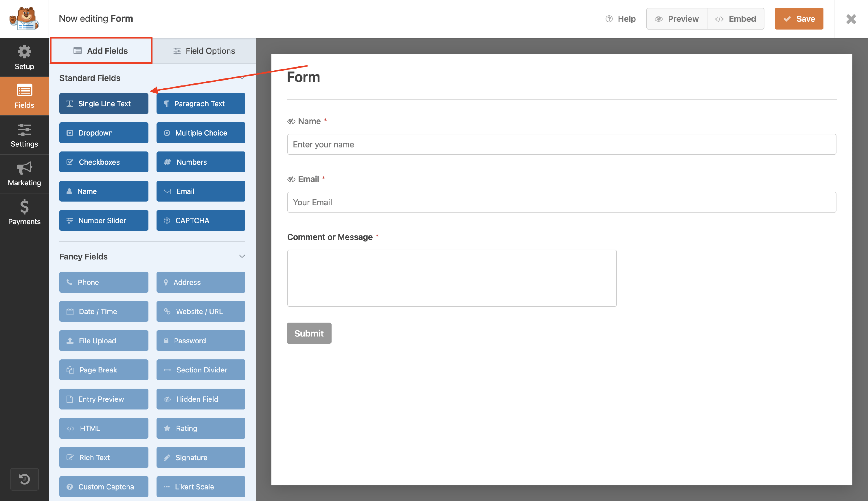Open the Payments dollar panel
This screenshot has height=501, width=868.
(x=24, y=212)
